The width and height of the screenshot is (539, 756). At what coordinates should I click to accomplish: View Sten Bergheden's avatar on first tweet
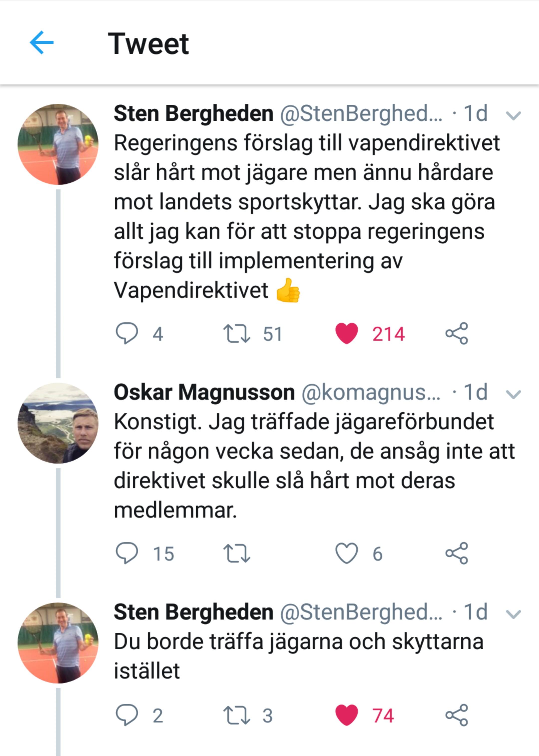pos(58,144)
